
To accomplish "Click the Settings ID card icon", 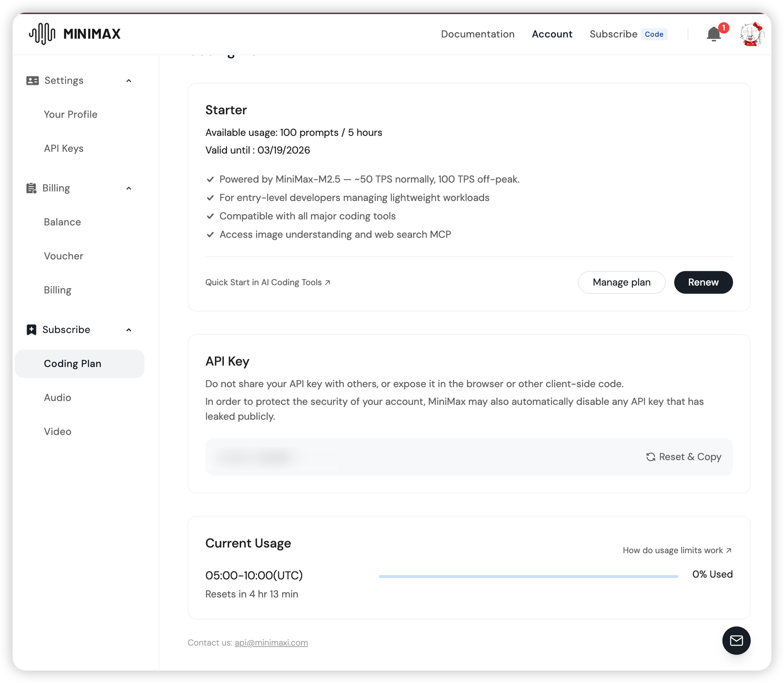I will point(32,81).
